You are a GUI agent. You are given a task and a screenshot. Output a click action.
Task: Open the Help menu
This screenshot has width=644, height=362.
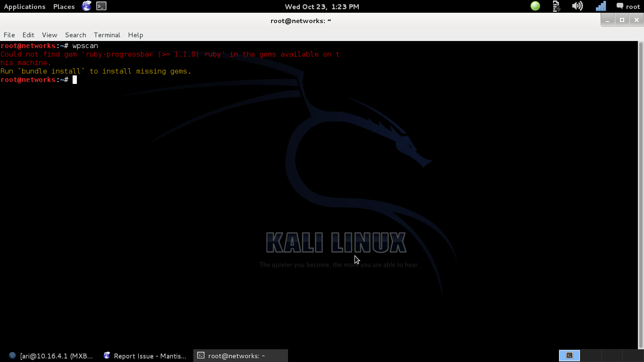tap(135, 35)
